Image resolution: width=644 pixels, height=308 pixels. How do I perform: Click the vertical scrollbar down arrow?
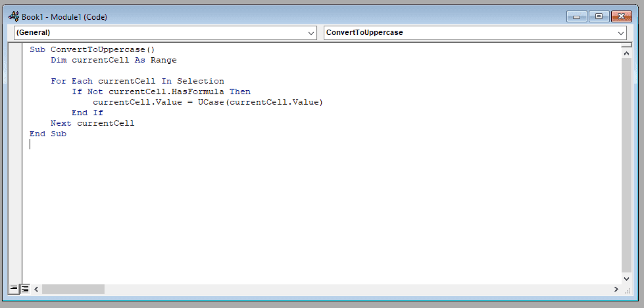click(x=626, y=279)
